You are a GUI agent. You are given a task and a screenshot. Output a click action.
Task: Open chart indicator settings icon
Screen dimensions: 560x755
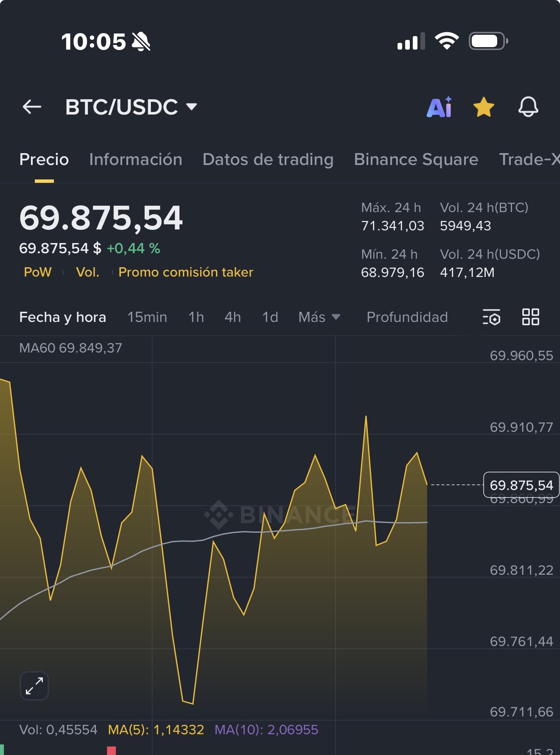(491, 317)
